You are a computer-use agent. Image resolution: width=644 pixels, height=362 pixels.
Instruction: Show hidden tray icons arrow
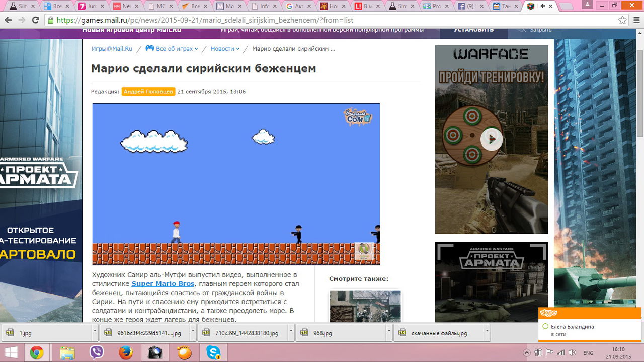(527, 353)
